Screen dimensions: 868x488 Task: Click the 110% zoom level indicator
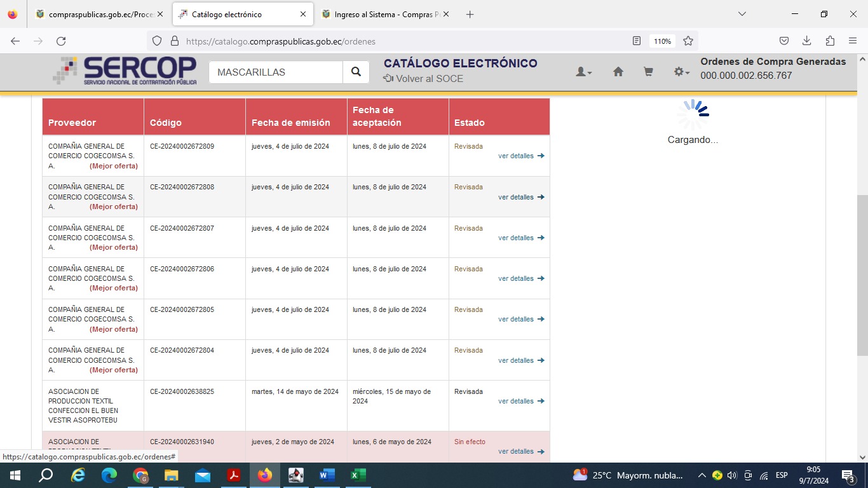coord(662,41)
